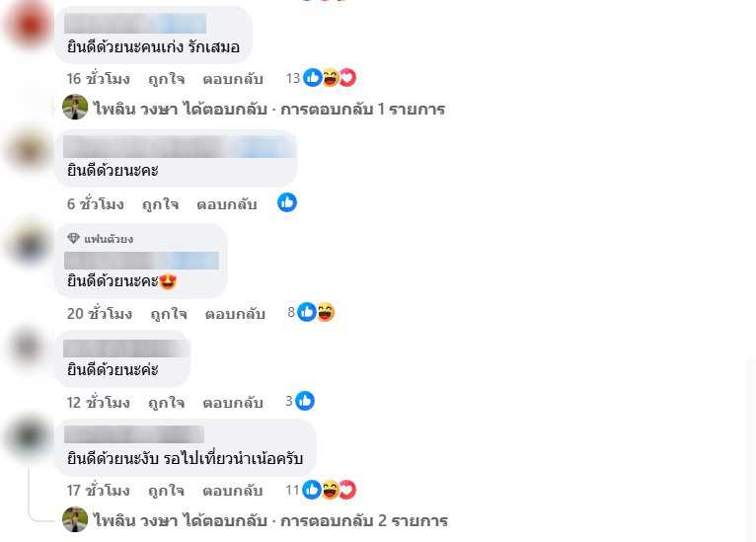Click avatar beside first 1-reply thread
The width and height of the screenshot is (756, 542).
(x=75, y=107)
